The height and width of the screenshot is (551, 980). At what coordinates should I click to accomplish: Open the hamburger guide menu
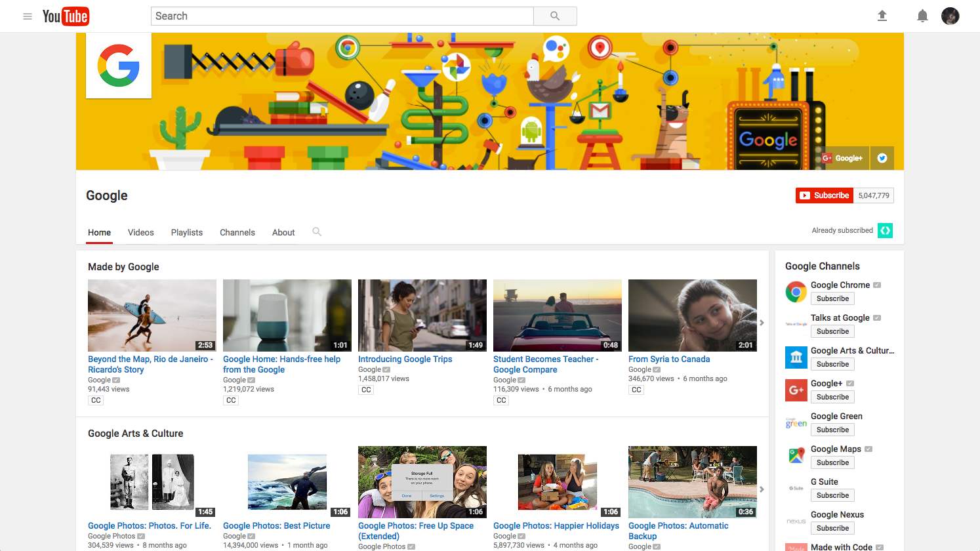point(28,16)
